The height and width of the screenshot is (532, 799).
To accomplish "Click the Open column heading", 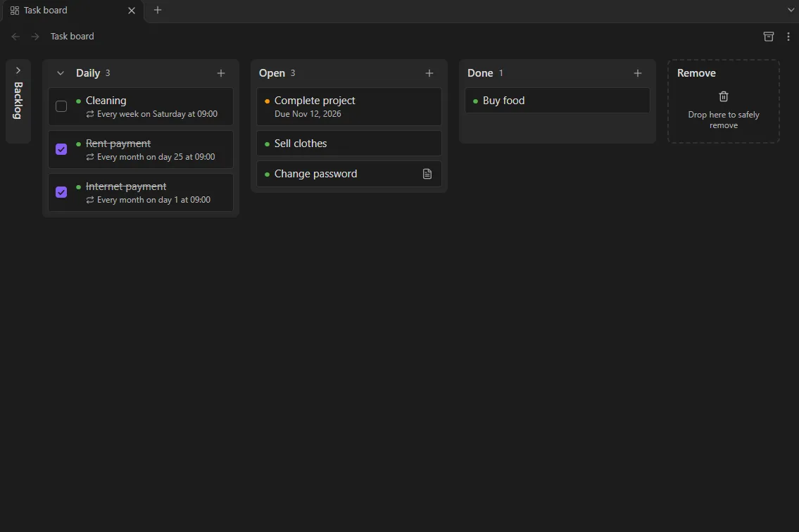I will tap(272, 73).
